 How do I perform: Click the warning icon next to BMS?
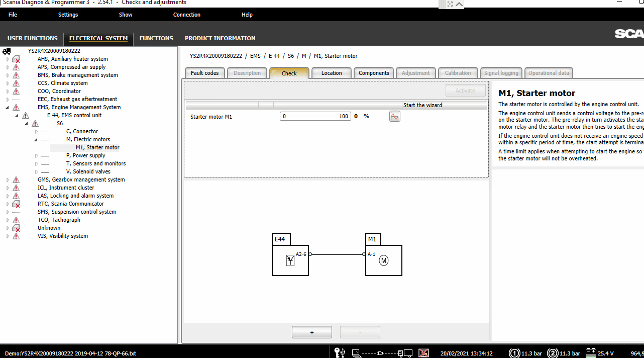[16, 75]
